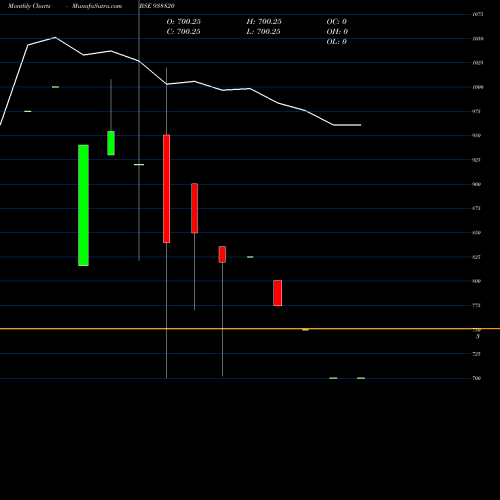Click the 975 price axis label
Screen dimensions: 500x500
coord(476,111)
